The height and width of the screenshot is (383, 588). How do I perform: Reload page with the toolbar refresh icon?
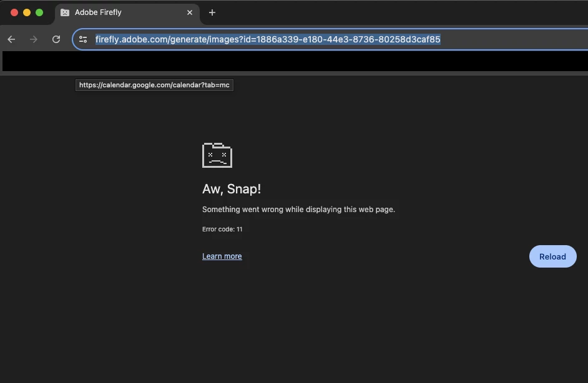coord(56,39)
